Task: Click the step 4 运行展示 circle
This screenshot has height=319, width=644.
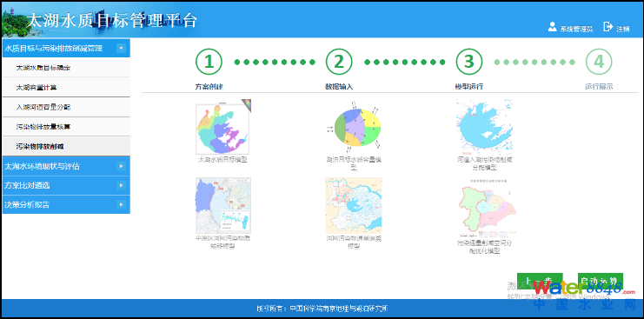Action: [599, 62]
